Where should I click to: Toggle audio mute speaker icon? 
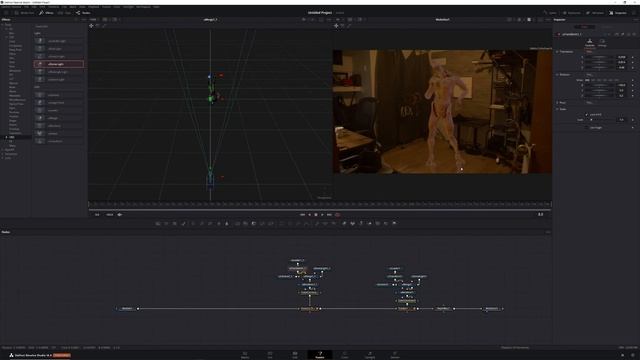(120, 214)
